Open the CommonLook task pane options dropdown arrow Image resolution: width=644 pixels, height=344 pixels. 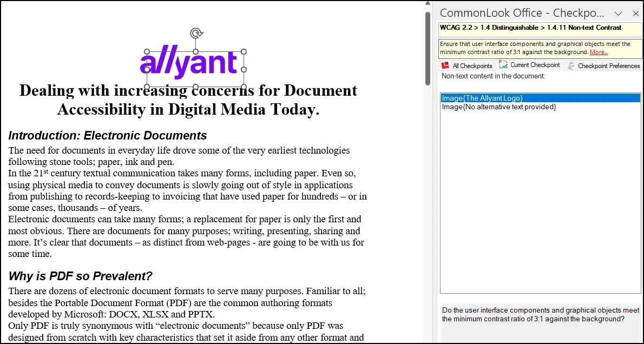(618, 14)
